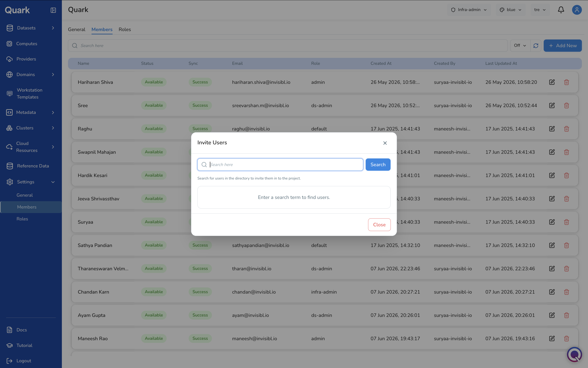
Task: Select Members under Settings in sidebar
Action: (x=31, y=207)
